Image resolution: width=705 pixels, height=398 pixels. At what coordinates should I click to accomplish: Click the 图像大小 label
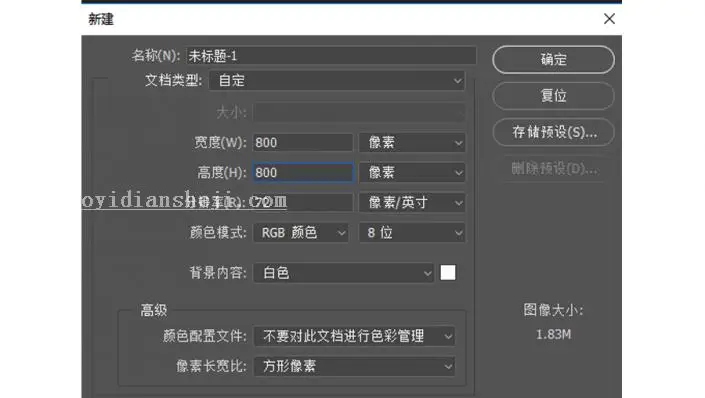pyautogui.click(x=553, y=310)
